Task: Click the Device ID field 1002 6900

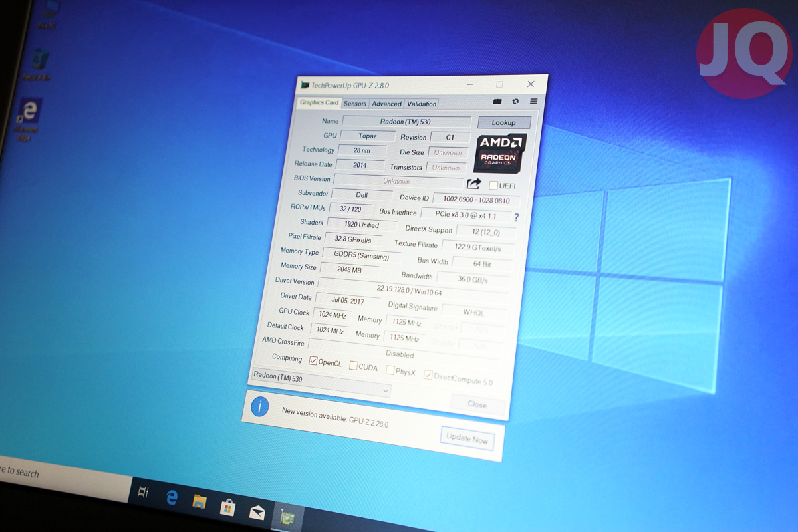Action: pyautogui.click(x=476, y=200)
